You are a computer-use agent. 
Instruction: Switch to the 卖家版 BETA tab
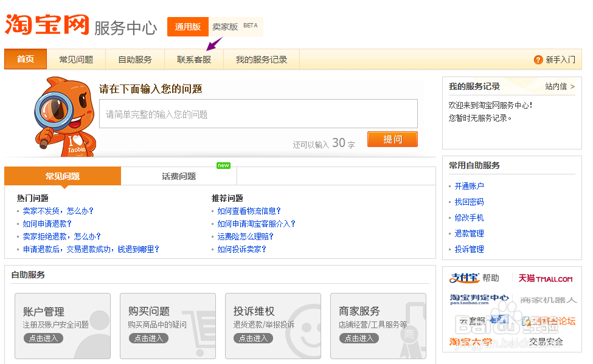point(235,27)
